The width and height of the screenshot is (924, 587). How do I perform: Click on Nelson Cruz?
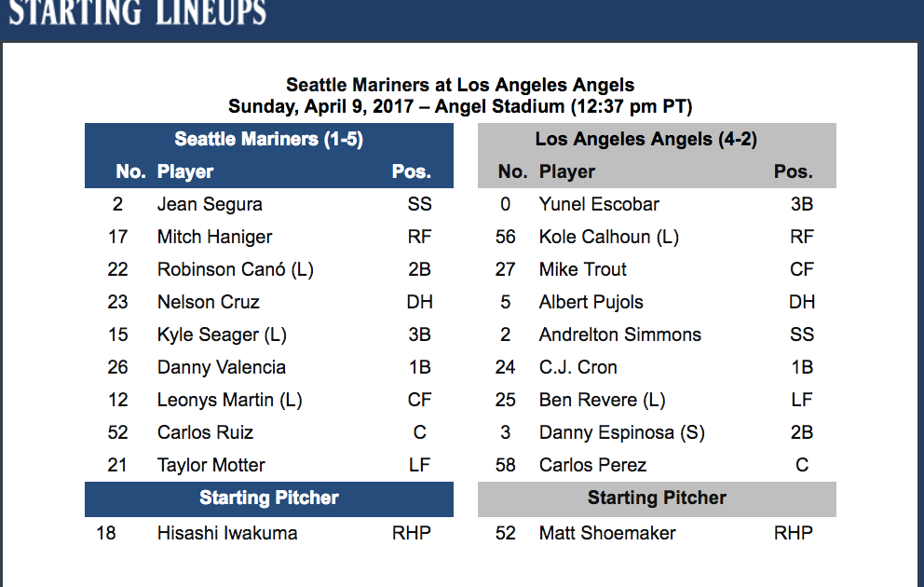208,302
